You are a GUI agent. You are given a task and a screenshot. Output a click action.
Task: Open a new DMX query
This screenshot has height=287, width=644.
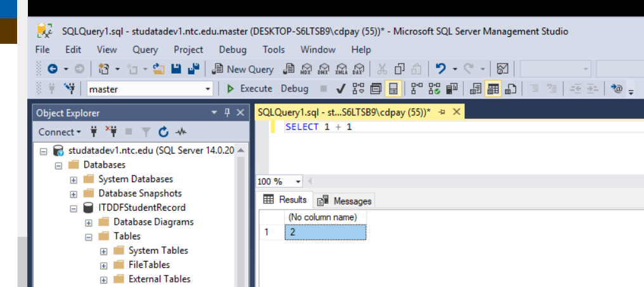[x=324, y=69]
